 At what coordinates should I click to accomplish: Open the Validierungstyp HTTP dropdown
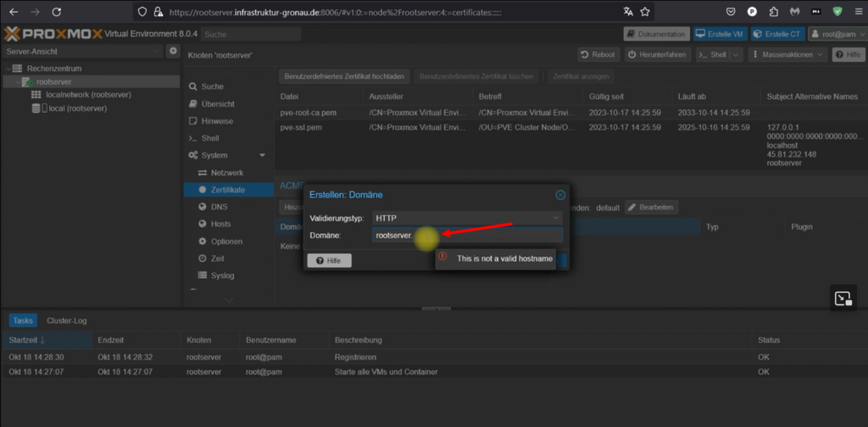click(x=467, y=219)
